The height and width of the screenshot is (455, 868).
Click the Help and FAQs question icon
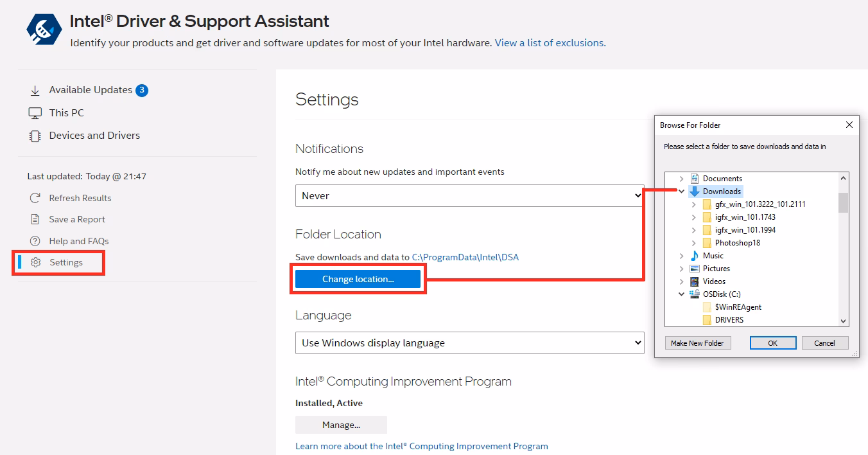35,241
